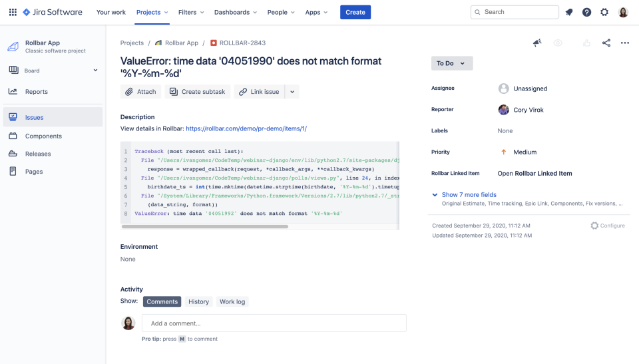The width and height of the screenshot is (639, 364).
Task: Expand Show 7 more fields
Action: 469,195
